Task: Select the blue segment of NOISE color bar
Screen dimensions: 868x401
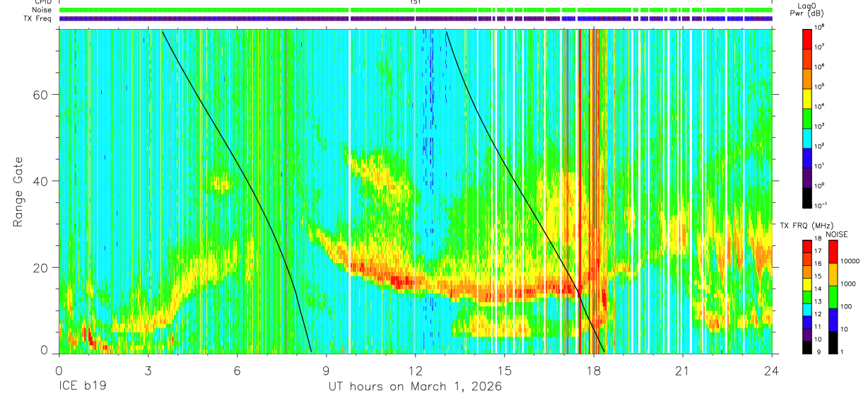Action: pyautogui.click(x=834, y=319)
